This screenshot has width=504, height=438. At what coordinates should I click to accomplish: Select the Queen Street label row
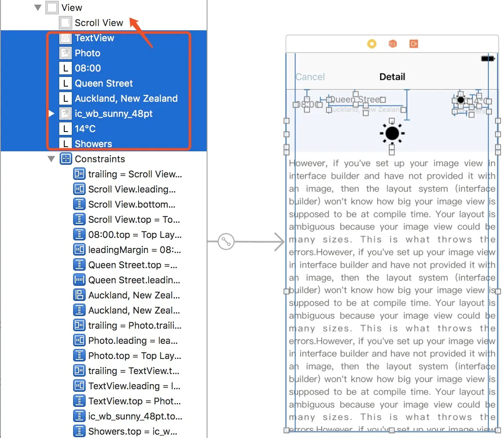click(x=103, y=83)
